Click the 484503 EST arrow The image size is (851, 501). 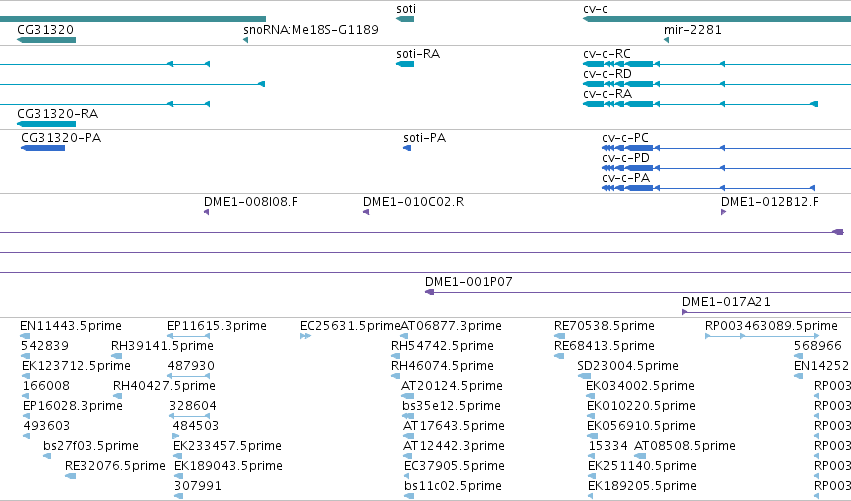tap(175, 436)
